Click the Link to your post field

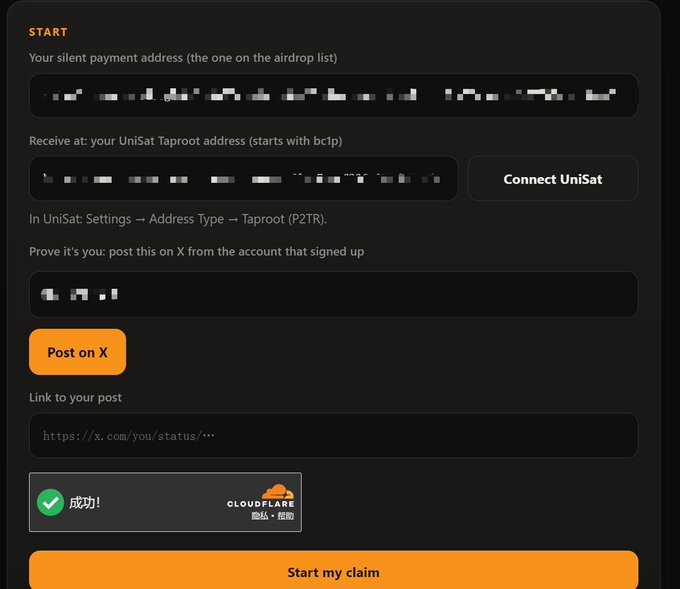pos(333,435)
